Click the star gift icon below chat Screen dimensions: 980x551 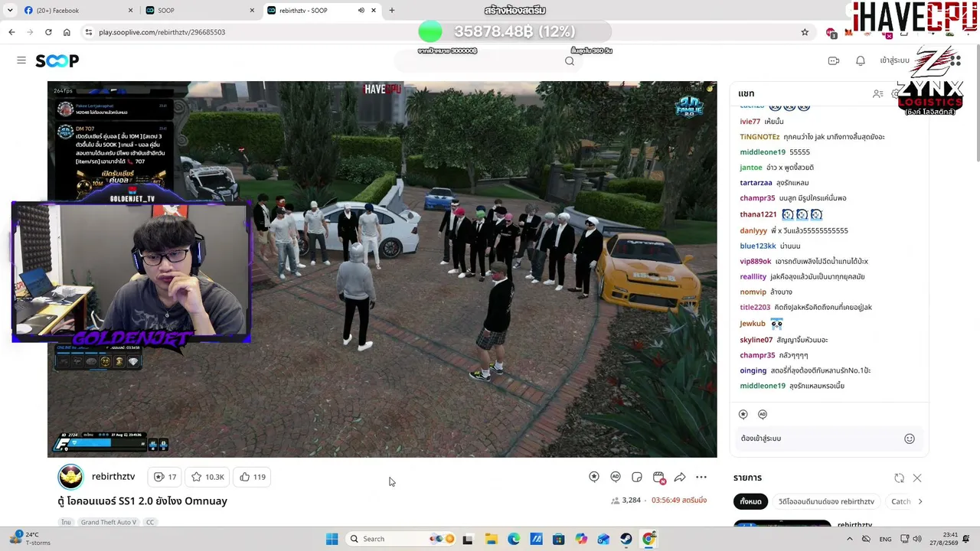(x=743, y=414)
